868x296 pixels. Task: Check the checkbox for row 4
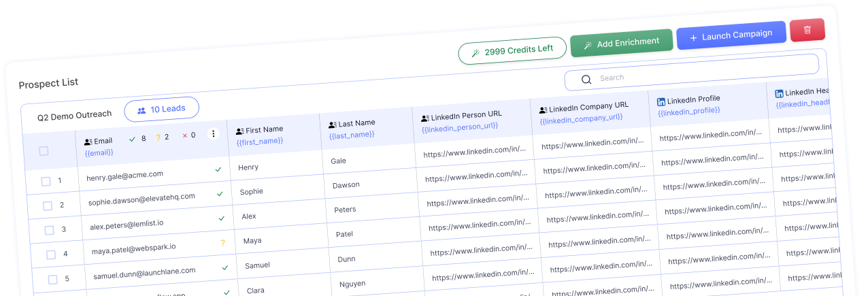[51, 254]
